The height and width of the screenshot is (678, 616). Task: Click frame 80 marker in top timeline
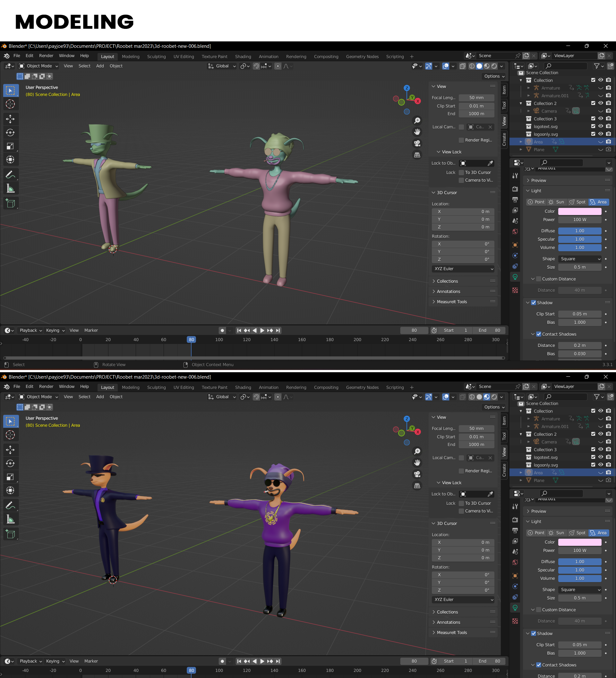(x=191, y=340)
